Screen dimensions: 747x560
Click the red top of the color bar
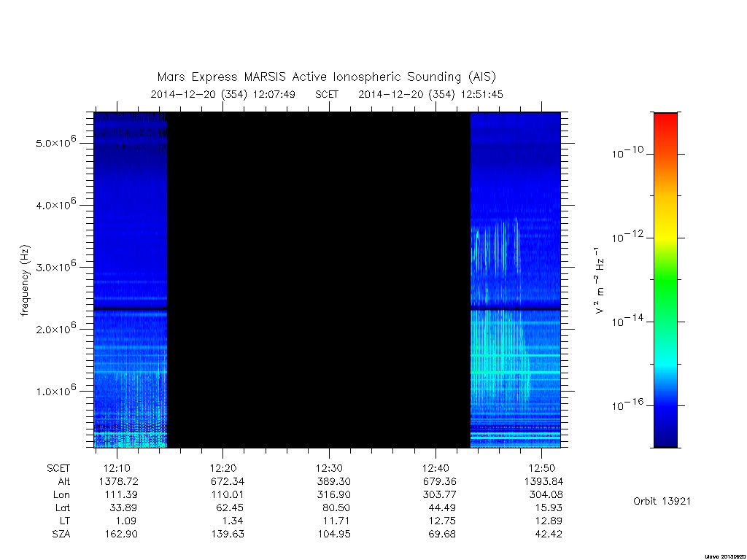click(x=665, y=125)
